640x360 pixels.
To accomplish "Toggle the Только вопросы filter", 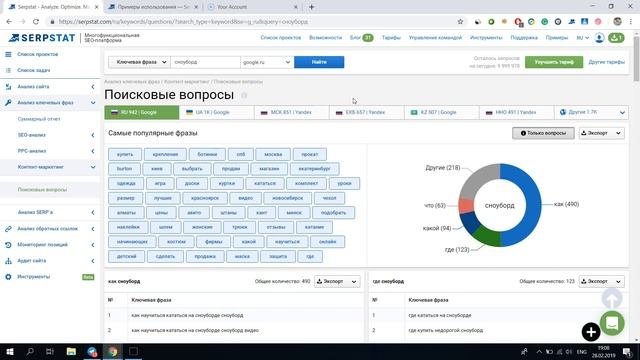I will tap(543, 133).
